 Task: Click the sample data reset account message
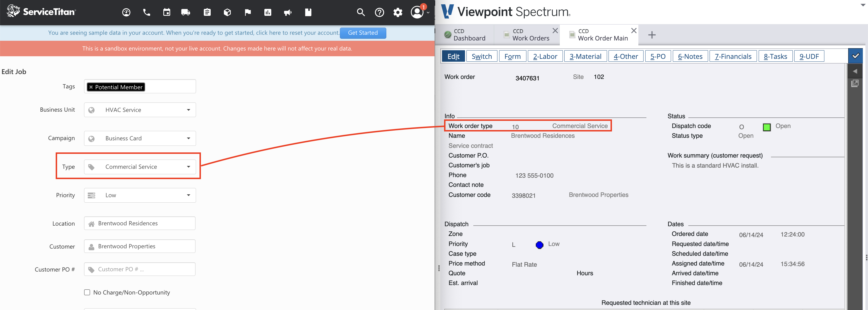point(193,33)
